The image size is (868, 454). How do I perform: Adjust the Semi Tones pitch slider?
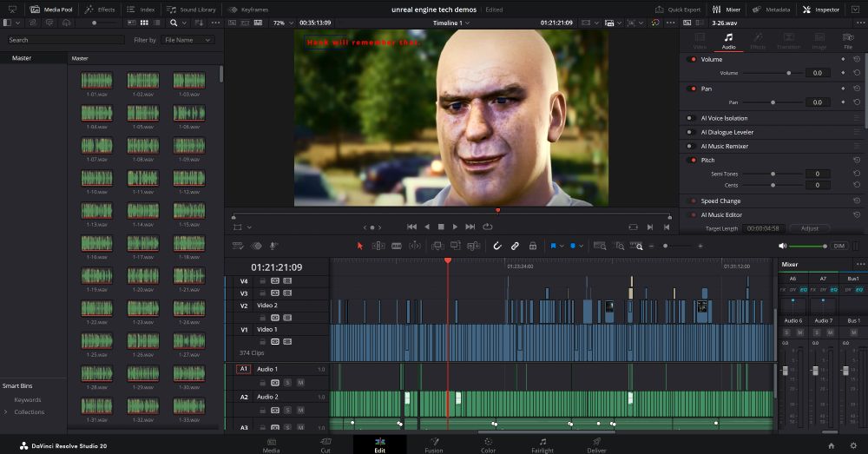tap(772, 174)
